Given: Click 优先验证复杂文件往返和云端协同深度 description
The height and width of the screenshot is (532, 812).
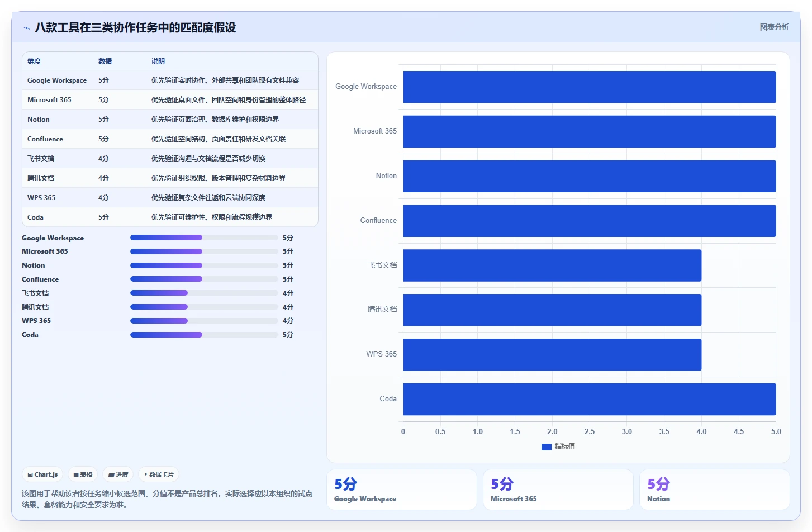Looking at the screenshot, I should [x=208, y=198].
